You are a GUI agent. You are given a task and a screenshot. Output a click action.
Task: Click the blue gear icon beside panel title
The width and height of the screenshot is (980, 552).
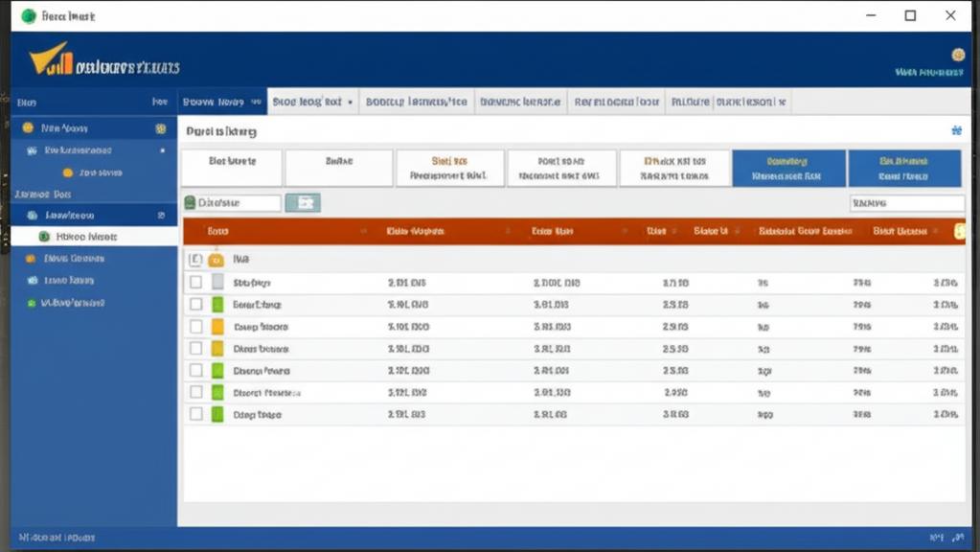[x=956, y=130]
